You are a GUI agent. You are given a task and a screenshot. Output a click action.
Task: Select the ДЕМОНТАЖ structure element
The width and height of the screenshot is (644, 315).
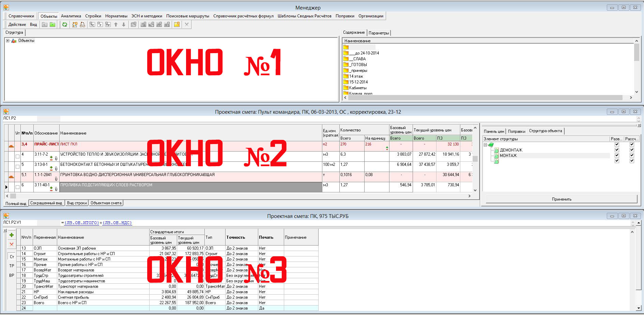pos(511,150)
